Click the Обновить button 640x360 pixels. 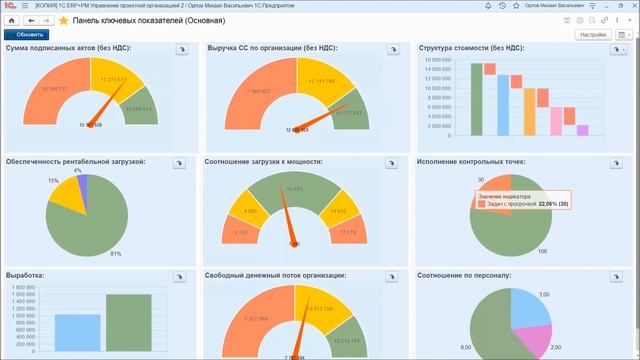click(x=27, y=35)
